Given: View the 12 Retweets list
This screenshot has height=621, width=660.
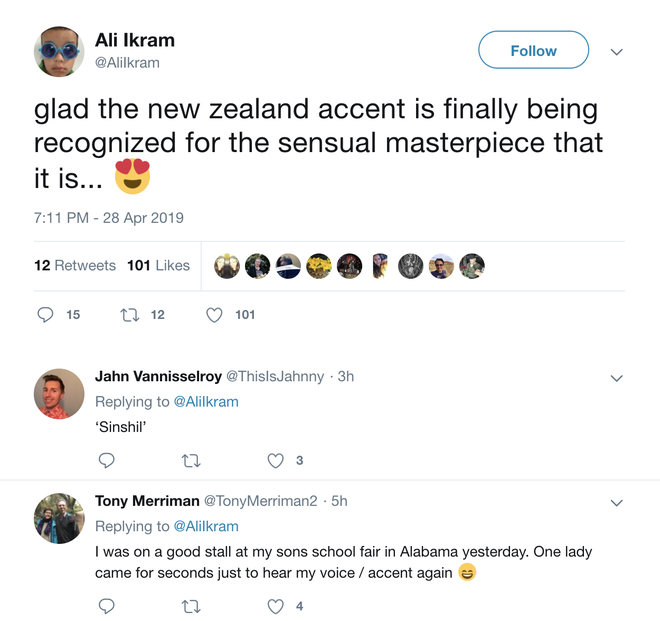Looking at the screenshot, I should (75, 265).
